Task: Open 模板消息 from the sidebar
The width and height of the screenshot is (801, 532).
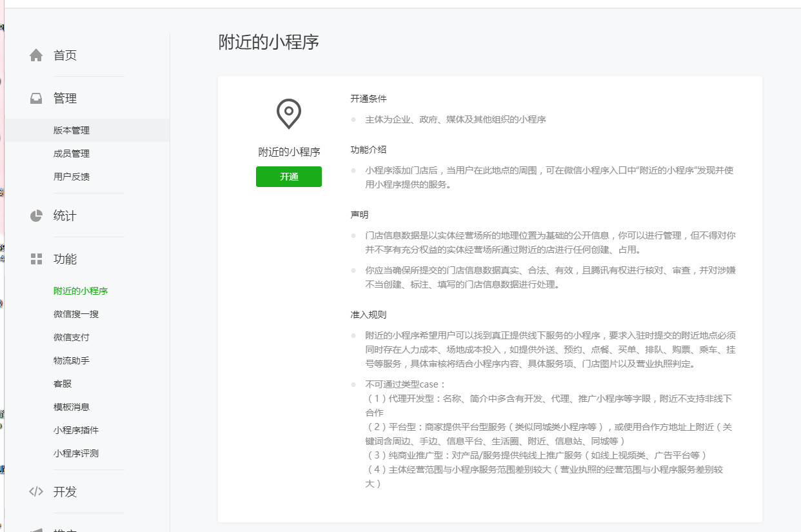Action: coord(72,407)
